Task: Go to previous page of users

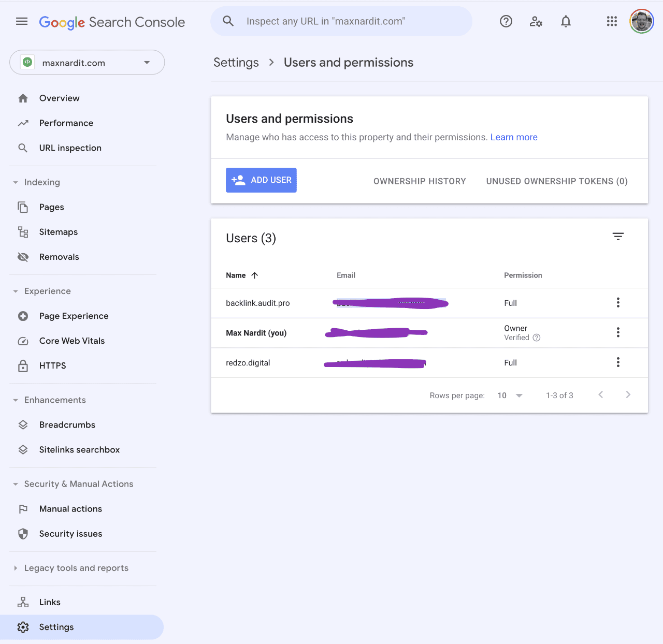Action: click(x=601, y=394)
